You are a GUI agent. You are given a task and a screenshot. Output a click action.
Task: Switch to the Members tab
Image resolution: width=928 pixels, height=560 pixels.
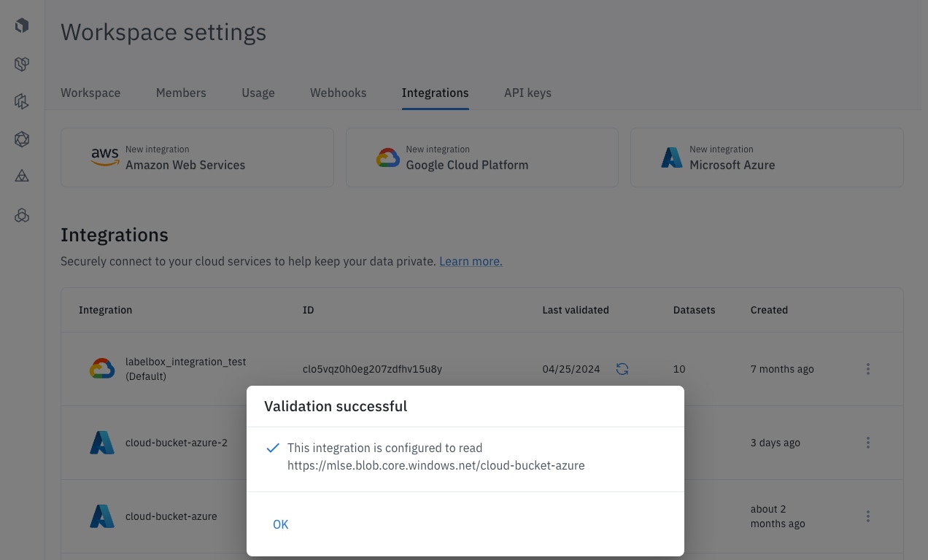[x=181, y=93]
